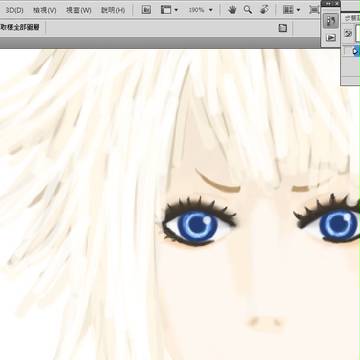Open the 檢視(V) menu
This screenshot has width=360, height=360.
[x=44, y=10]
